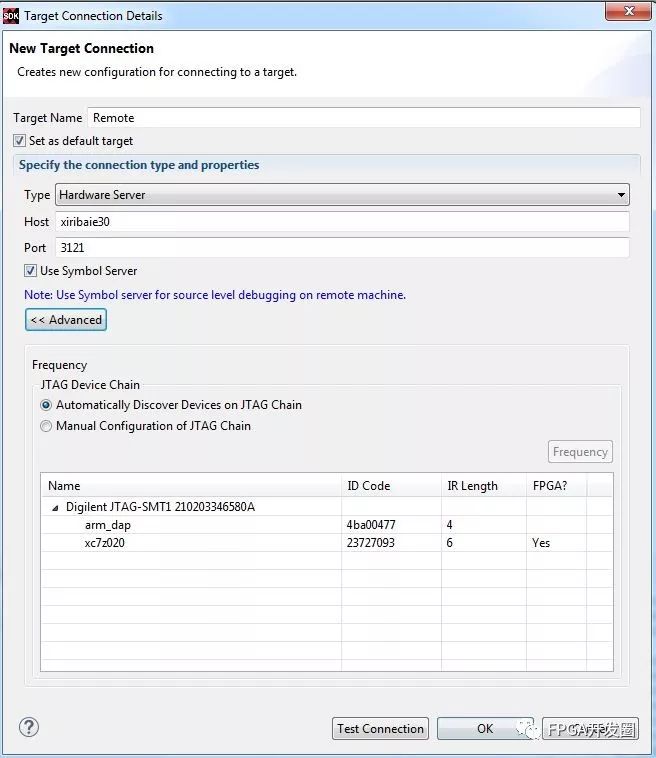Select the arm_dap device row
The width and height of the screenshot is (656, 758).
(x=108, y=525)
